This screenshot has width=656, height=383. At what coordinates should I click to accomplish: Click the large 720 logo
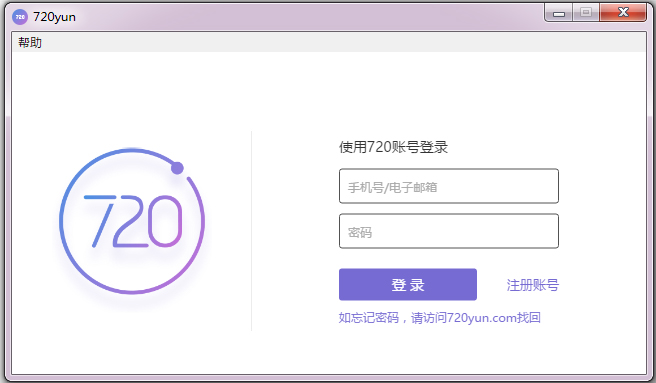point(132,221)
